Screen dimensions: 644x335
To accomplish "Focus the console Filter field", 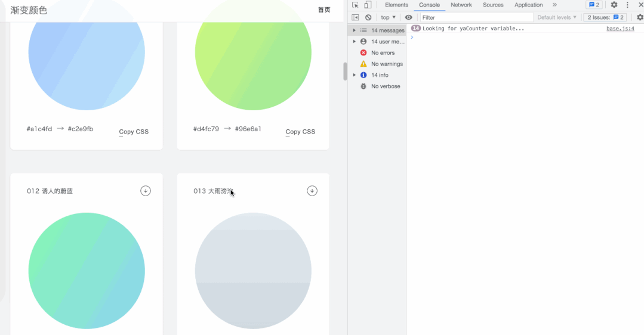I will pyautogui.click(x=476, y=17).
